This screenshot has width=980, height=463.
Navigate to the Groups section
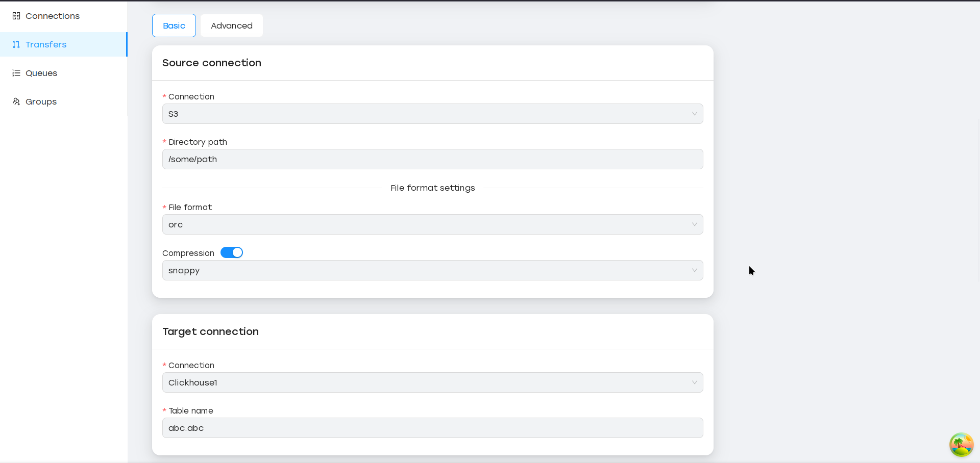(41, 102)
